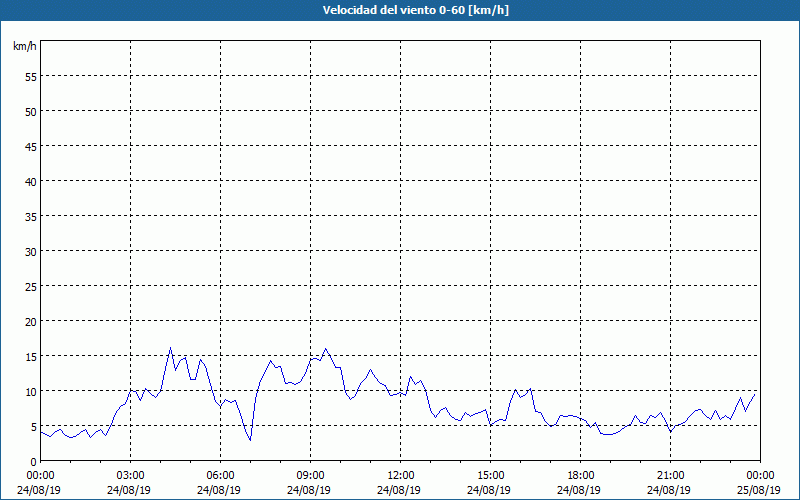800x500 pixels.
Task: Click the wind speed low point near 07:00
Action: [x=250, y=440]
